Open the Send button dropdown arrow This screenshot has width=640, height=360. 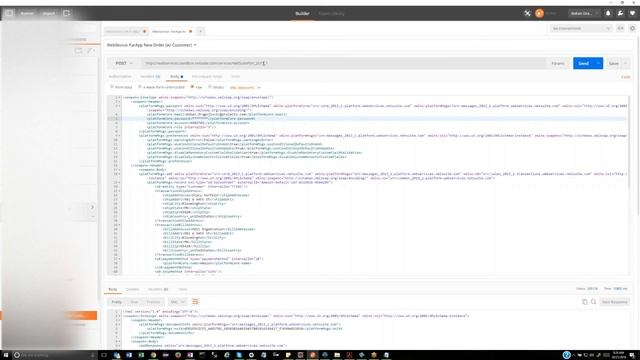click(598, 63)
